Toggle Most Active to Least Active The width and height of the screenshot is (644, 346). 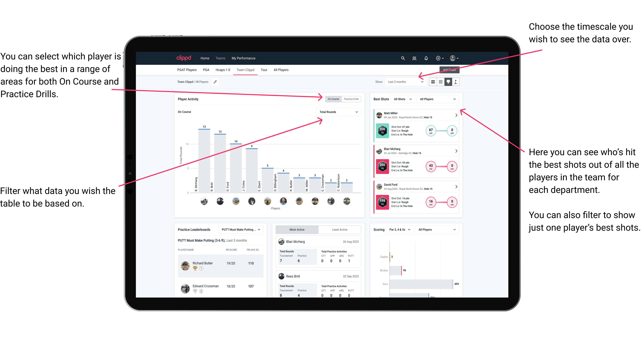tap(339, 230)
